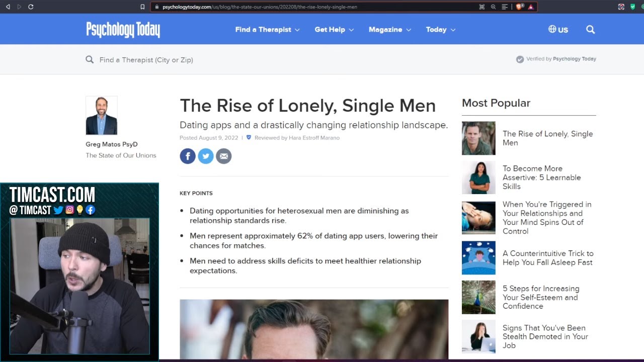
Task: Click the QR code icon in address bar
Action: click(481, 7)
